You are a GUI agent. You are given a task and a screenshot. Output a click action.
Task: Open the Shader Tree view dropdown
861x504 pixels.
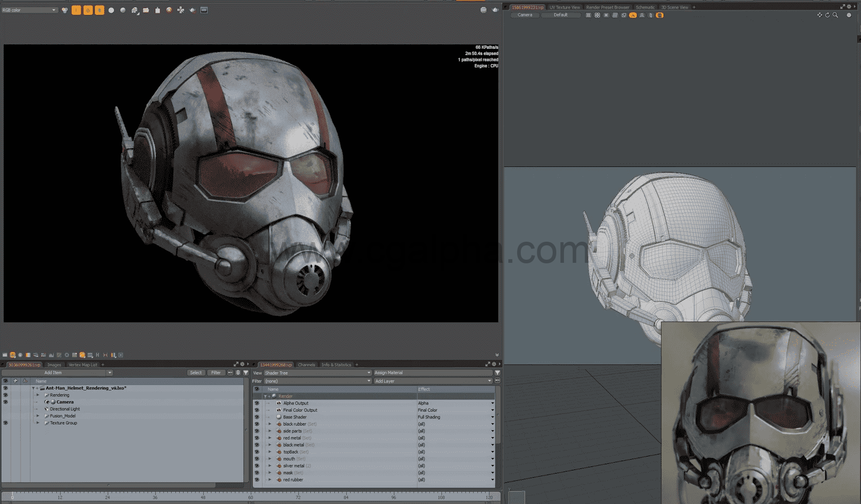tap(318, 373)
